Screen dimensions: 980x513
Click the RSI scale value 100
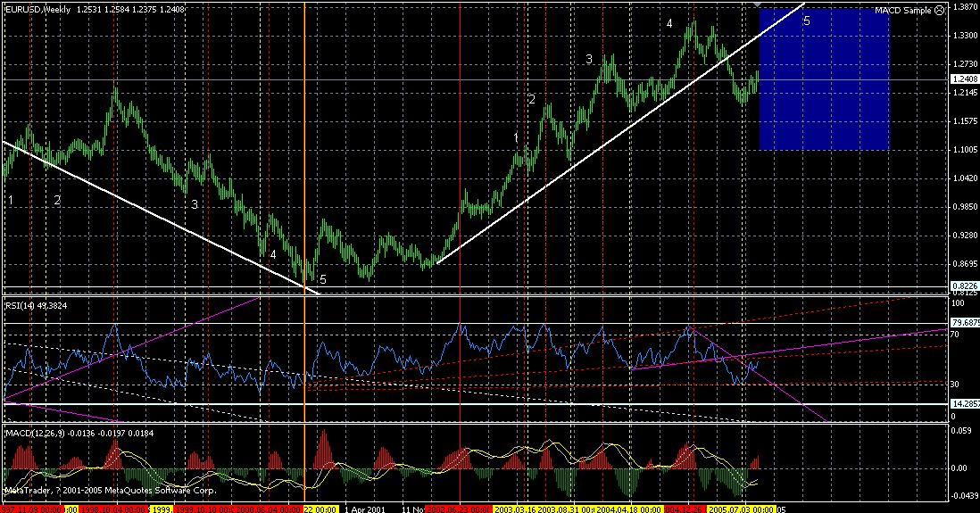coord(958,303)
